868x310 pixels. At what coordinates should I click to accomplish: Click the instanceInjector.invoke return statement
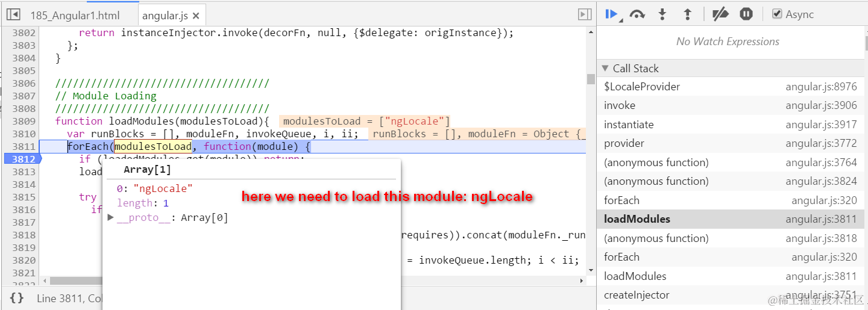296,33
